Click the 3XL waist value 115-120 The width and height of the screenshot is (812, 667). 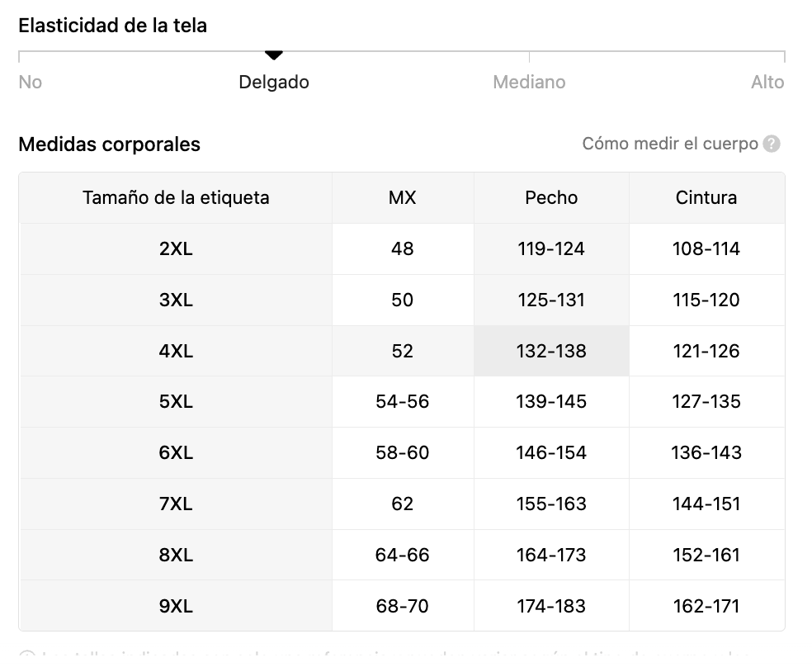pos(706,300)
